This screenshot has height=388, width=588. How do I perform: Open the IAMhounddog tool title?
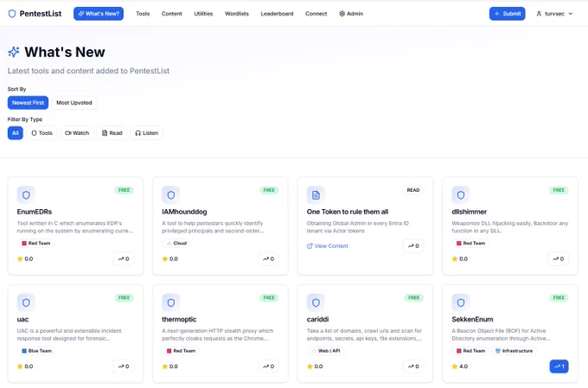tap(184, 212)
